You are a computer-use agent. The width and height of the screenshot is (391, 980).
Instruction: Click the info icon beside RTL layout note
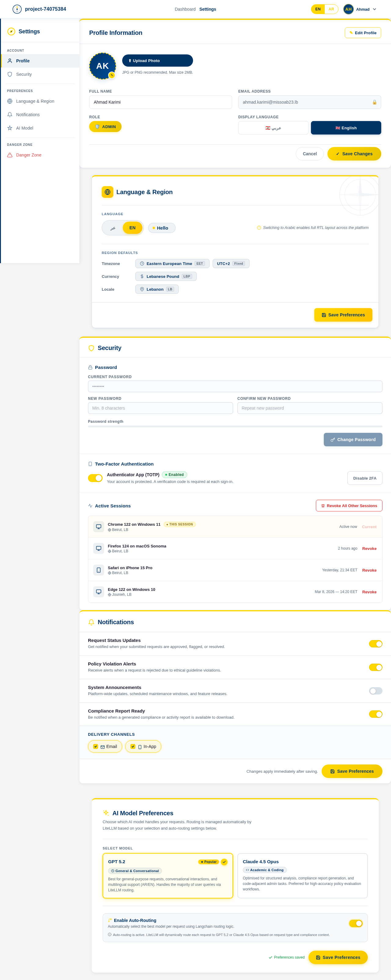(x=259, y=228)
